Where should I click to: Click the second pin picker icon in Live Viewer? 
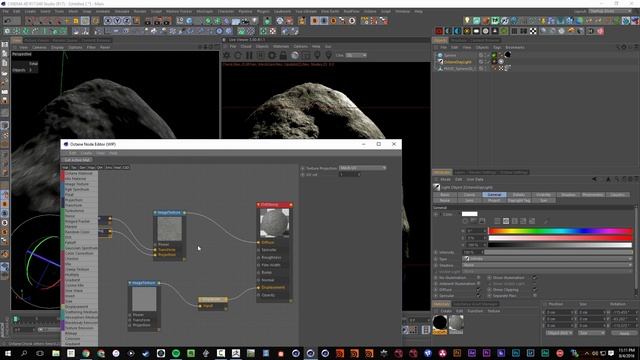coord(328,55)
